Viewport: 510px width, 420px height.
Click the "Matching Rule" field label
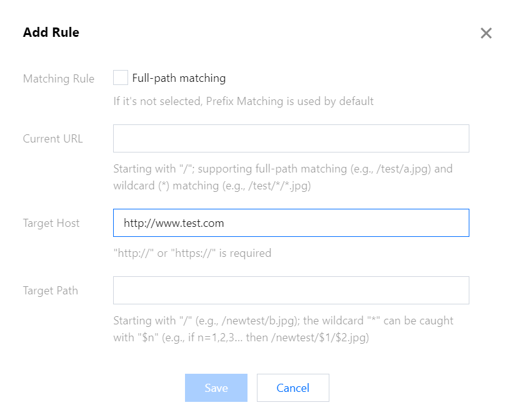[x=59, y=79]
